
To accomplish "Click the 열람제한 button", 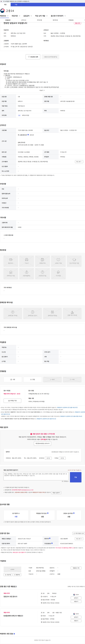I will point(17,575).
